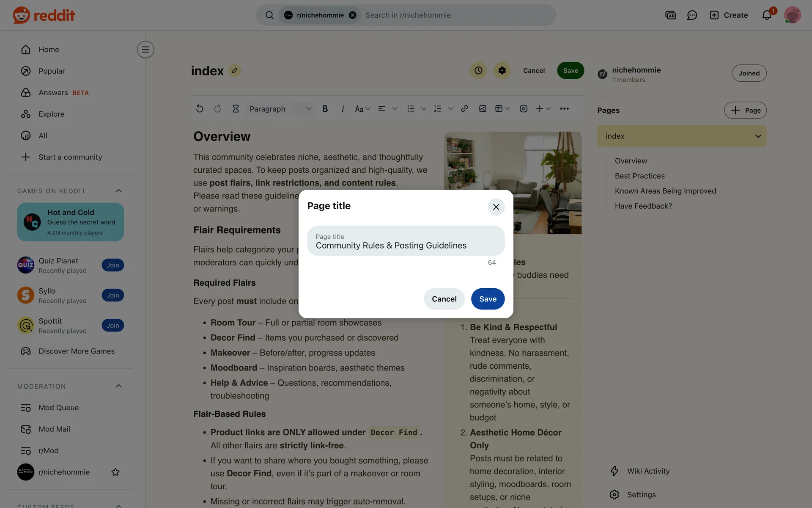Go to Popular in the sidebar

pos(52,71)
